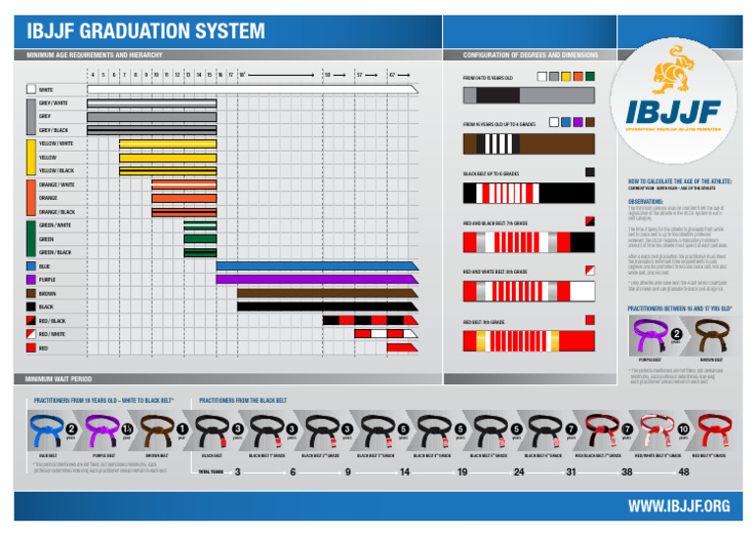This screenshot has height=535, width=756.
Task: Click the blue belt image in the wait period row
Action: 46,431
